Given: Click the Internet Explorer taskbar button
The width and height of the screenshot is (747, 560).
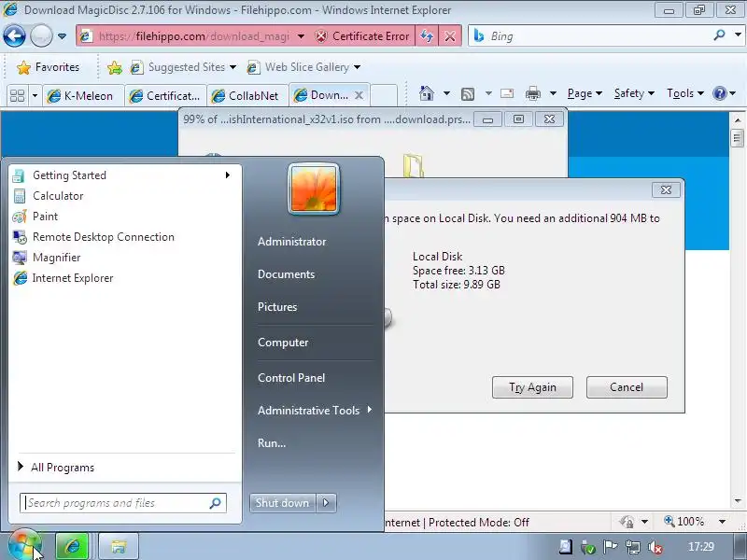Looking at the screenshot, I should click(x=72, y=546).
